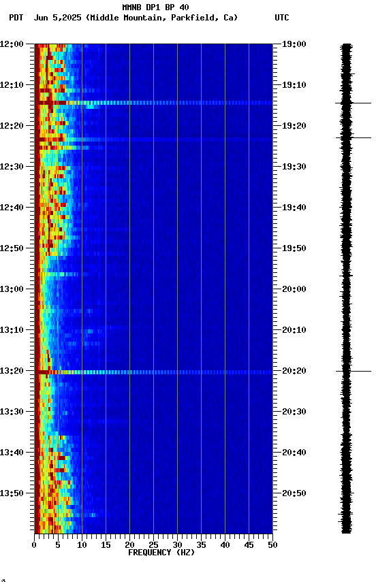The image size is (376, 588).
Task: Click the '0' frequency axis label
Action: pyautogui.click(x=34, y=545)
